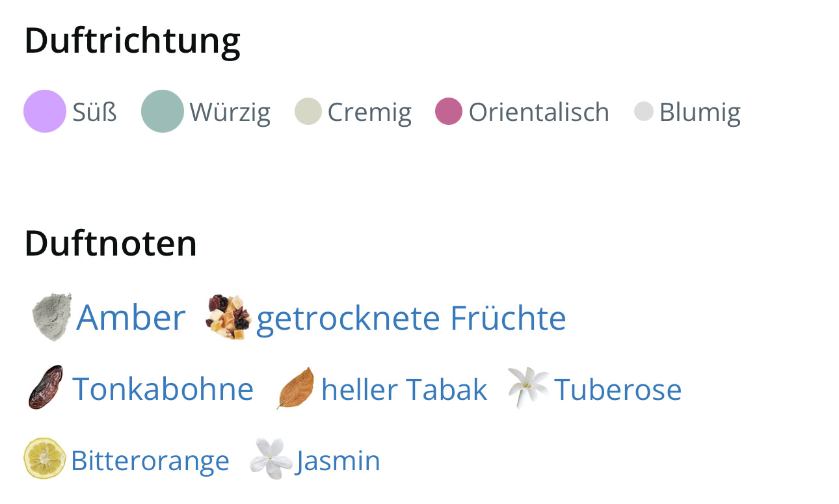Click the grey Blumig color circle

pyautogui.click(x=643, y=111)
